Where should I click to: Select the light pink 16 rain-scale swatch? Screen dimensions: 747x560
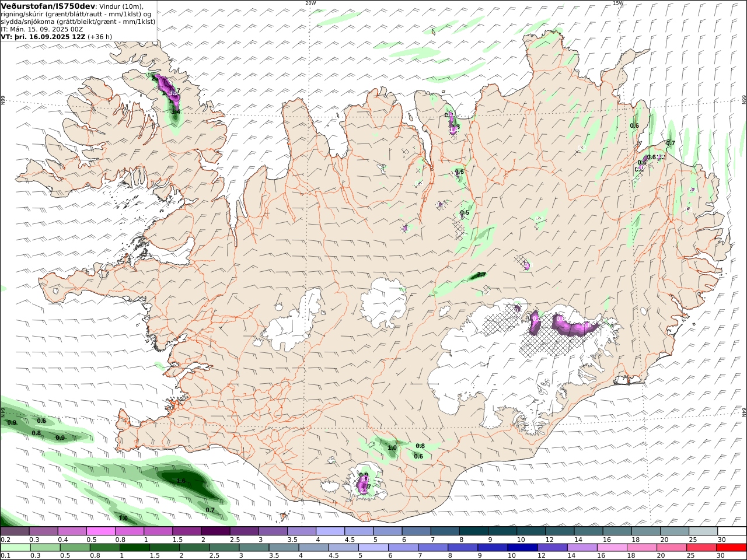[x=612, y=548]
